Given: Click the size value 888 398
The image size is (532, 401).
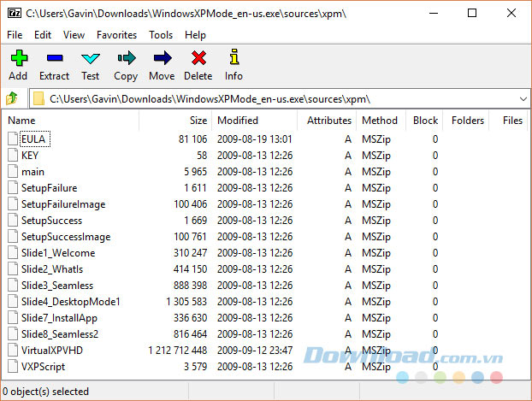Looking at the screenshot, I should tap(190, 286).
